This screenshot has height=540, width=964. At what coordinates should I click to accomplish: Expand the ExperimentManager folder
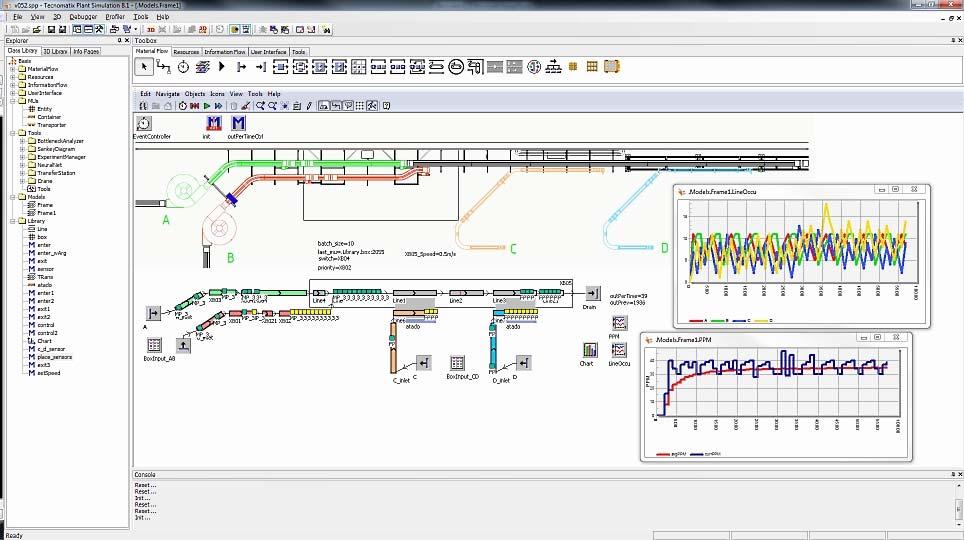(22, 157)
